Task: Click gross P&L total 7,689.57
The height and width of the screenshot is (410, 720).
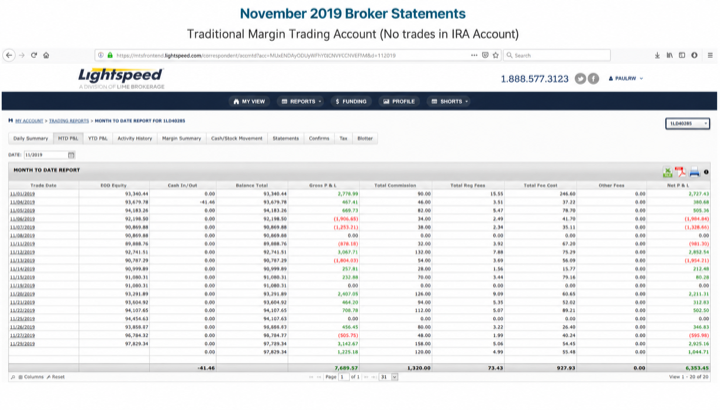Action: [346, 368]
